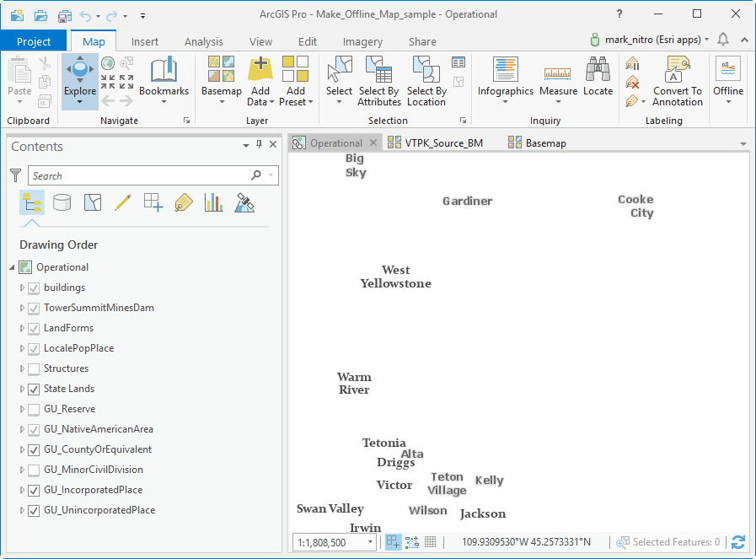Toggle LandForms layer checkbox
This screenshot has height=559, width=756.
[x=33, y=329]
